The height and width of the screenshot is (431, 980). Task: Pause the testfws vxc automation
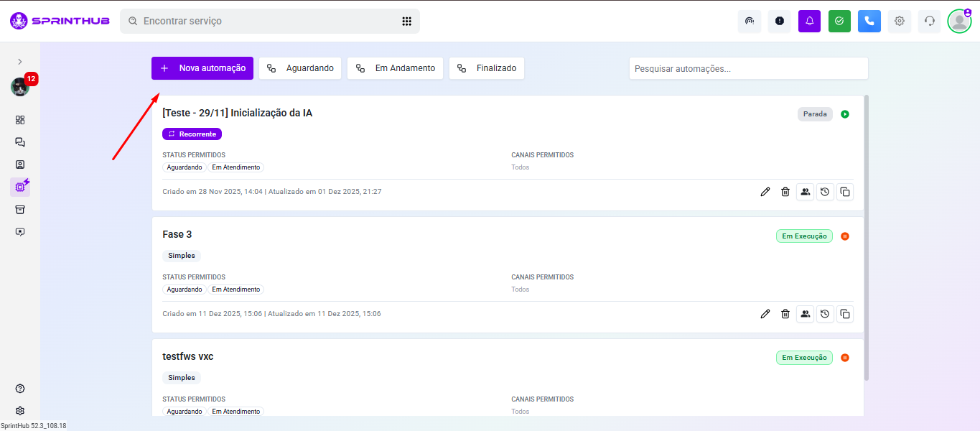pos(845,358)
